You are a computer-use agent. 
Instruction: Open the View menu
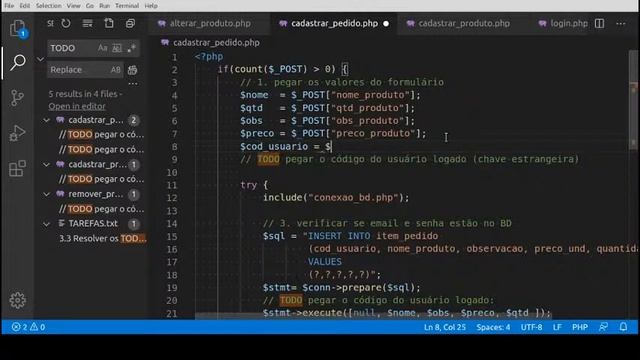coord(73,6)
